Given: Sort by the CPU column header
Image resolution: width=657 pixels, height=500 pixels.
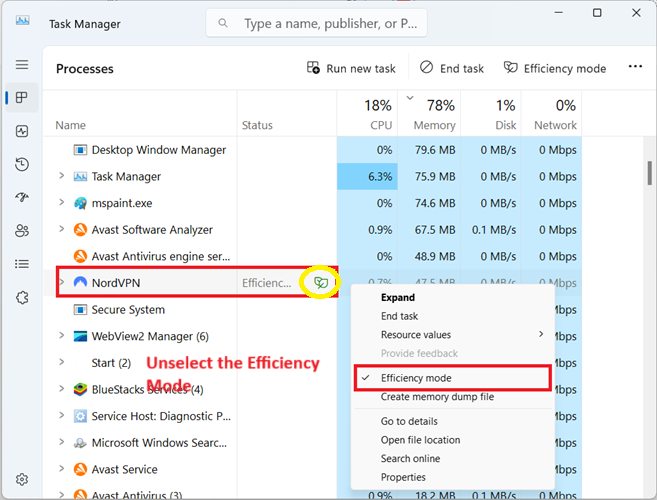Looking at the screenshot, I should click(367, 114).
